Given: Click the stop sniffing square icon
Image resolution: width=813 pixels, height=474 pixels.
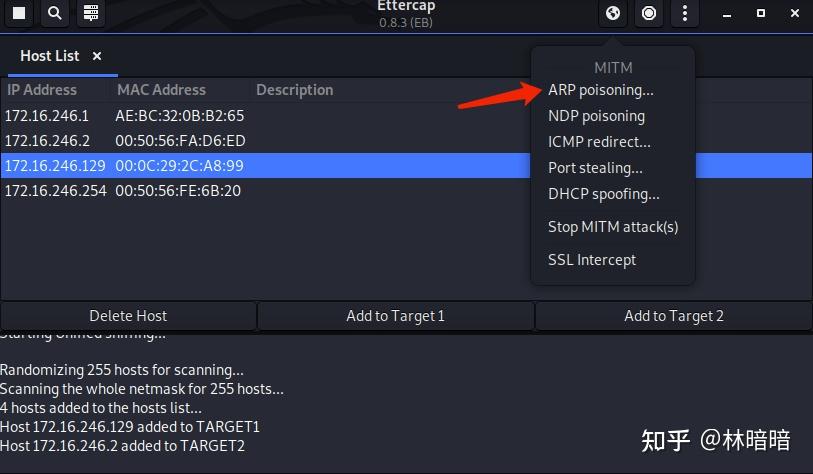Looking at the screenshot, I should click(19, 13).
